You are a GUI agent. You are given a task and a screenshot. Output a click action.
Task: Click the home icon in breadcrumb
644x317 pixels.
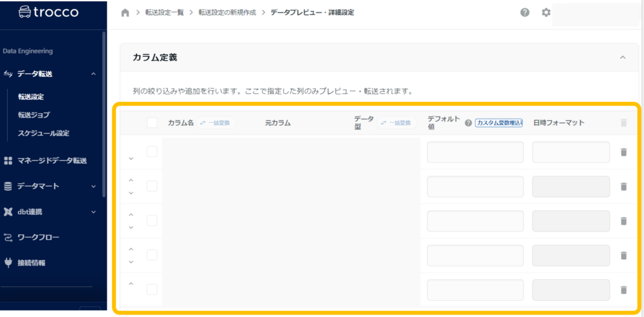[125, 13]
